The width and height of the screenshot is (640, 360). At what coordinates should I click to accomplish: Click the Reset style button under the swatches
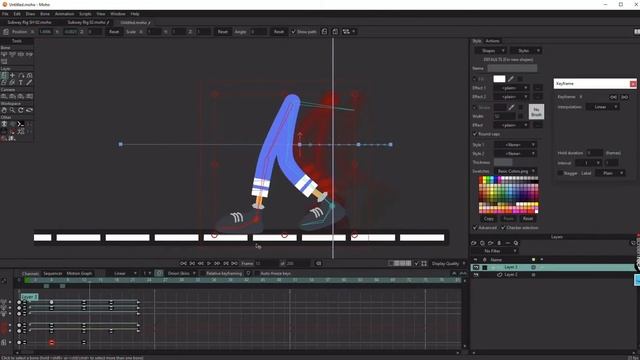[528, 219]
